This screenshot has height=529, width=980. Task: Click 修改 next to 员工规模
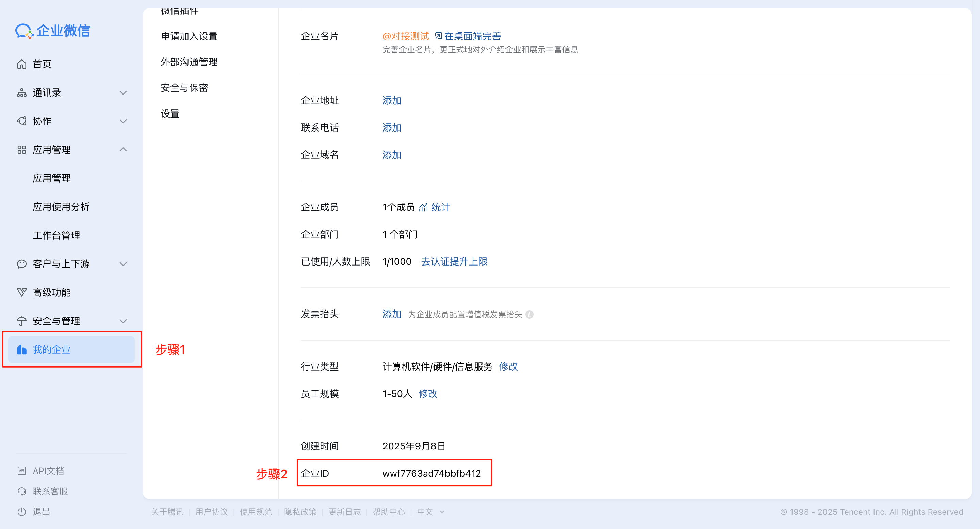[428, 394]
